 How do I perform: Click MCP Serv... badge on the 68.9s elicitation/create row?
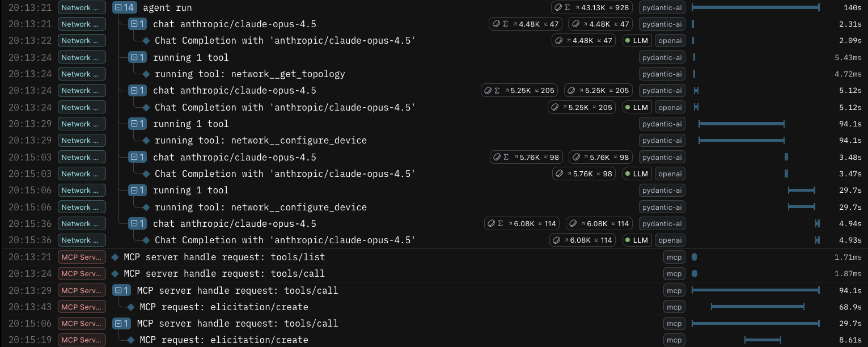pos(82,307)
